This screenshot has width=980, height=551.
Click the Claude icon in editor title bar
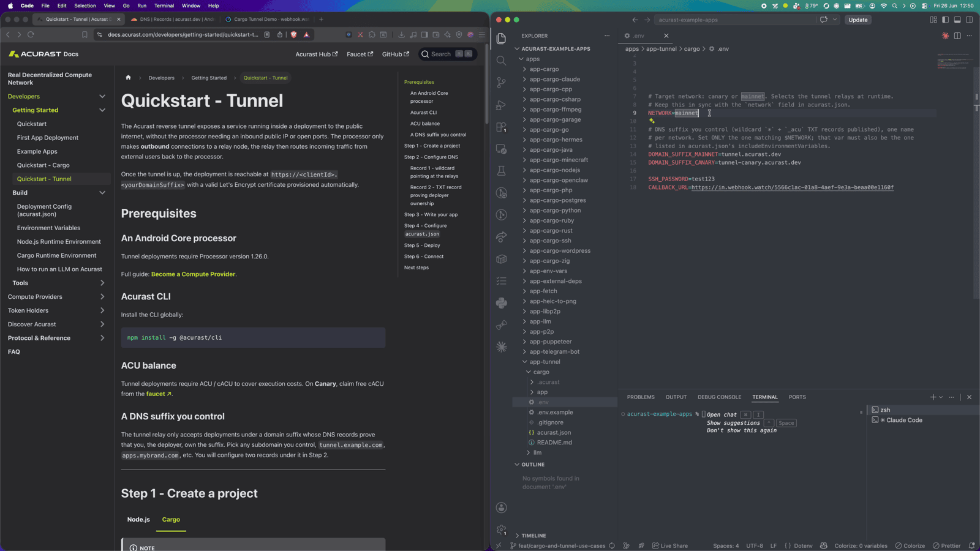(945, 36)
